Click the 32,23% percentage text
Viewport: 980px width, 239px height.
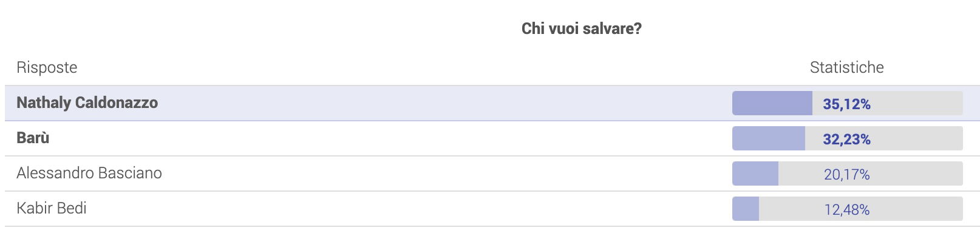coord(846,140)
